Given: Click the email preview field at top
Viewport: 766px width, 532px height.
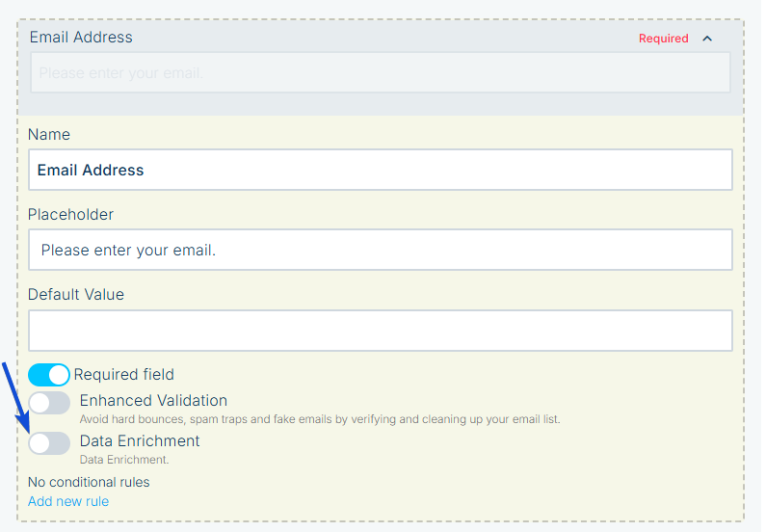Looking at the screenshot, I should tap(380, 73).
